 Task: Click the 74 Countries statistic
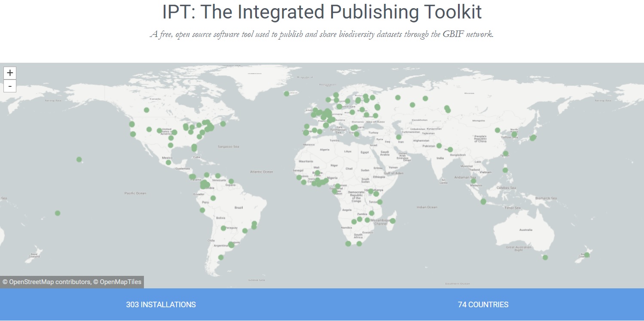[x=483, y=305]
